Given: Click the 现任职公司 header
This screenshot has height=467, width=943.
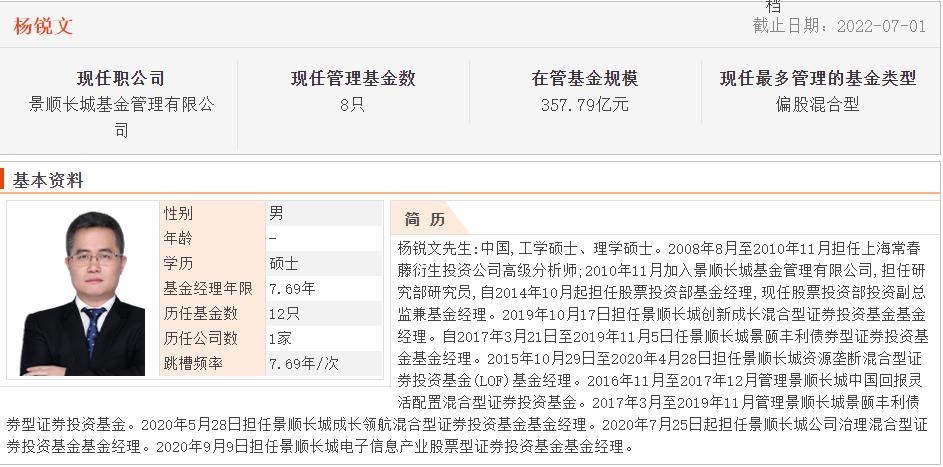Looking at the screenshot, I should 121,78.
